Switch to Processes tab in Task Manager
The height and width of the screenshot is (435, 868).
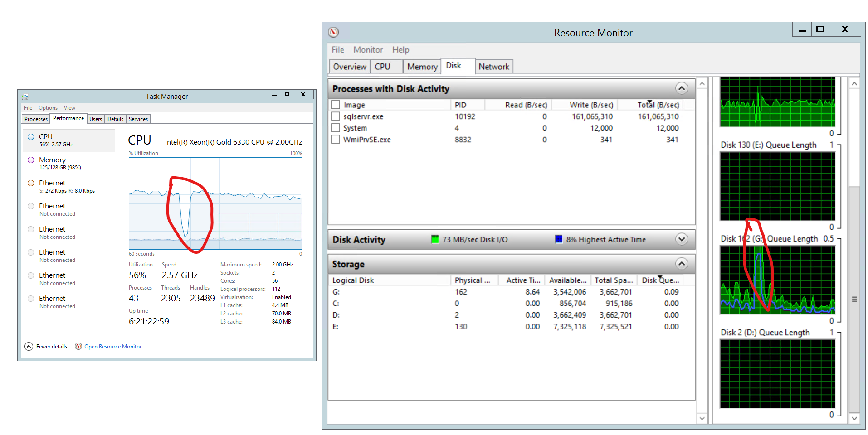pos(36,119)
